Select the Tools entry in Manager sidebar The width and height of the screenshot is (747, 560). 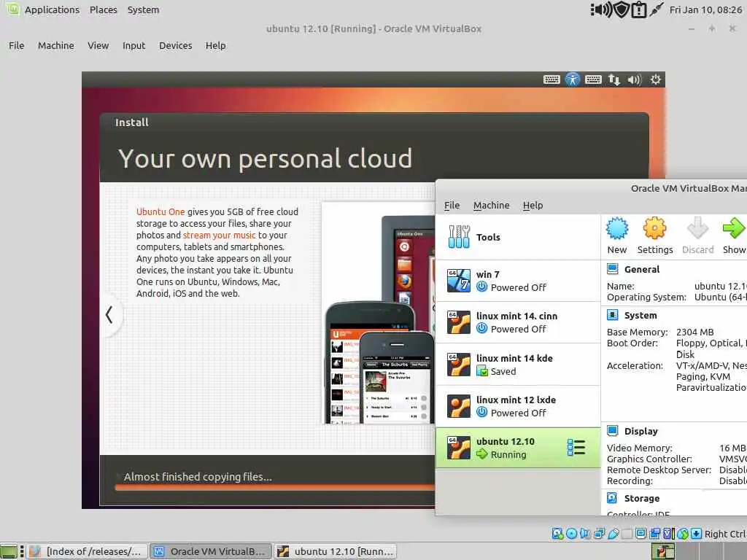518,237
